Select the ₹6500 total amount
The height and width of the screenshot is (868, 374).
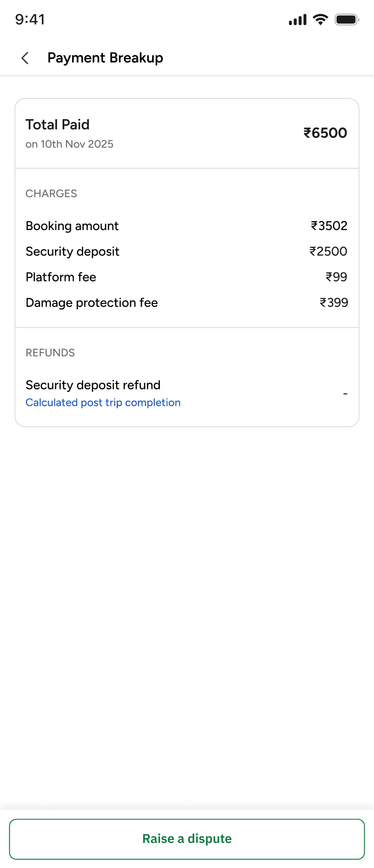[x=325, y=133]
